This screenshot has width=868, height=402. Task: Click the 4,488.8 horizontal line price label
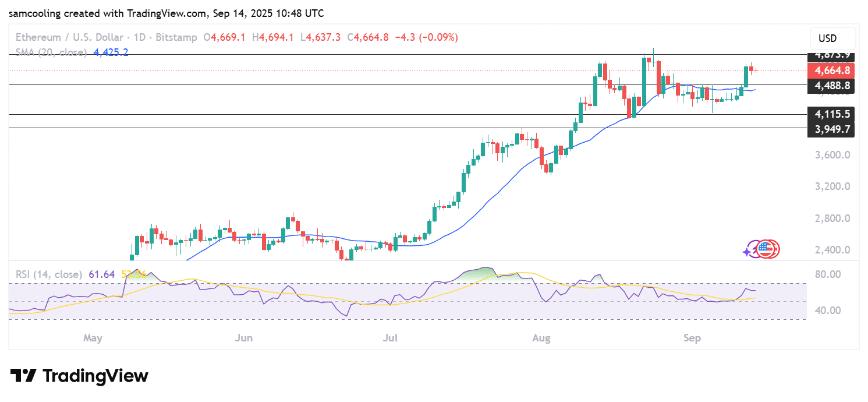click(x=832, y=85)
